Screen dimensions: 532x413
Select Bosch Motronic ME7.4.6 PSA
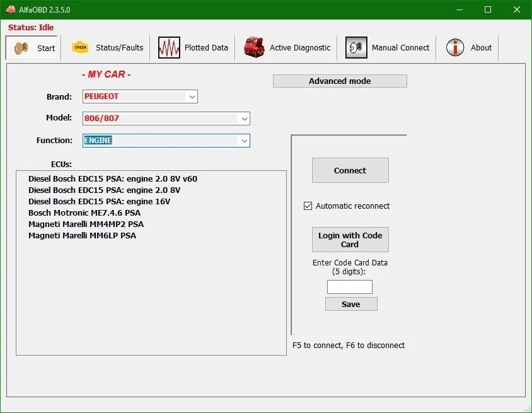[84, 212]
